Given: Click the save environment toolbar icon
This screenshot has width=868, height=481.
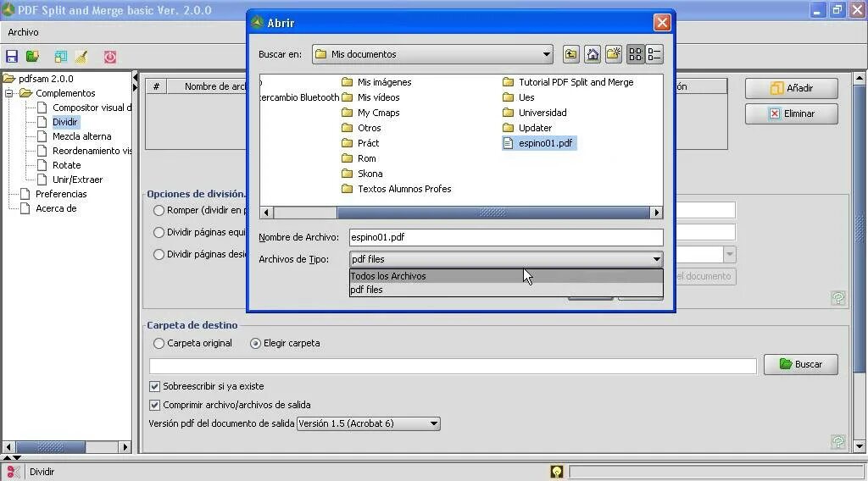Looking at the screenshot, I should (x=12, y=57).
